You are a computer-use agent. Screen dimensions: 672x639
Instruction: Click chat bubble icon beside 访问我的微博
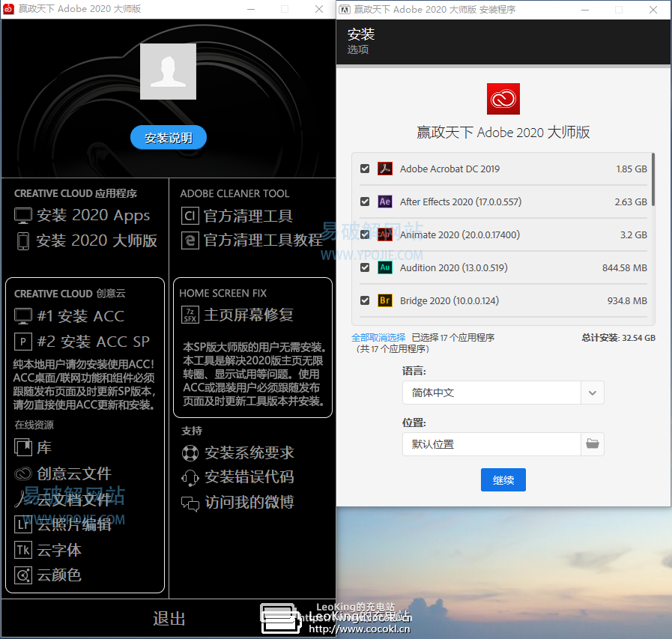pyautogui.click(x=190, y=503)
